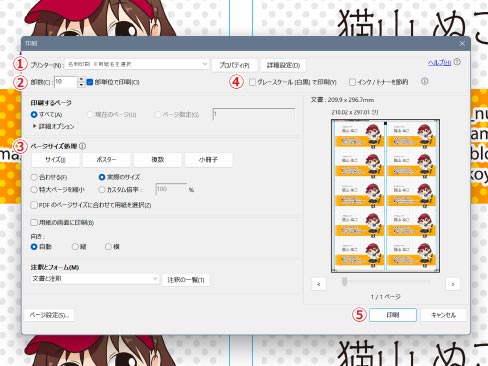The height and width of the screenshot is (366, 488).
Task: Click the preview page slider handle
Action: click(x=345, y=282)
